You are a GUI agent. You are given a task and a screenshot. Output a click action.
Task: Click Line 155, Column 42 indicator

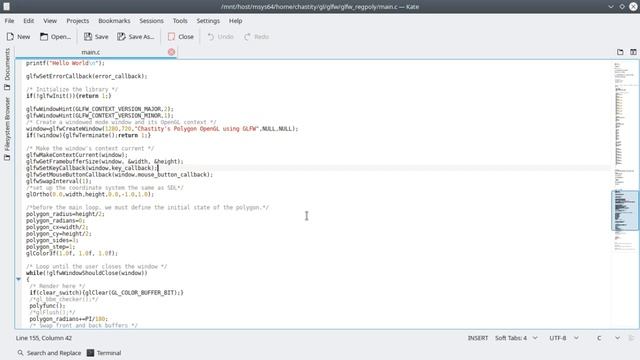coord(44,338)
